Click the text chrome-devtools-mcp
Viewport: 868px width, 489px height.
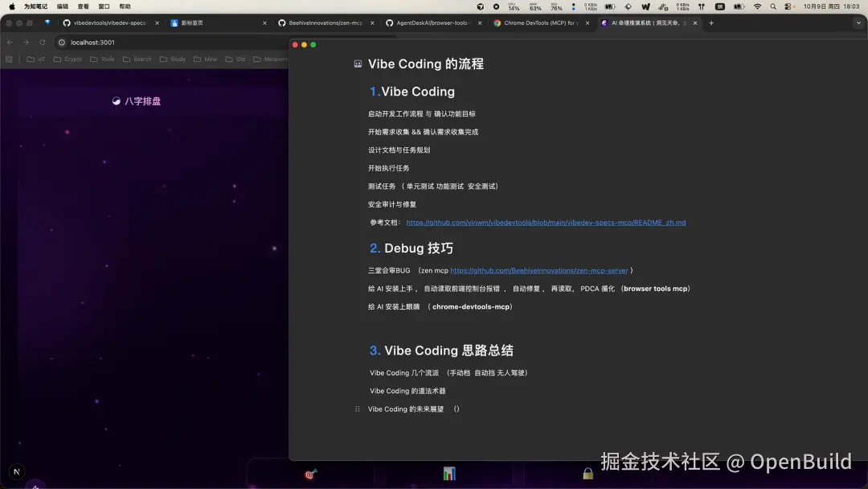click(471, 306)
